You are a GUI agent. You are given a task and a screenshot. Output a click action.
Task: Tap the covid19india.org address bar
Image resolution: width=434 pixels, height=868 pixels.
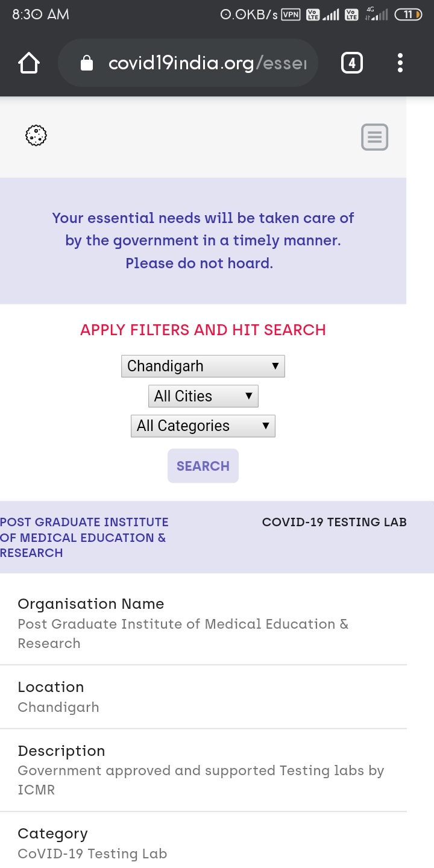tap(199, 62)
